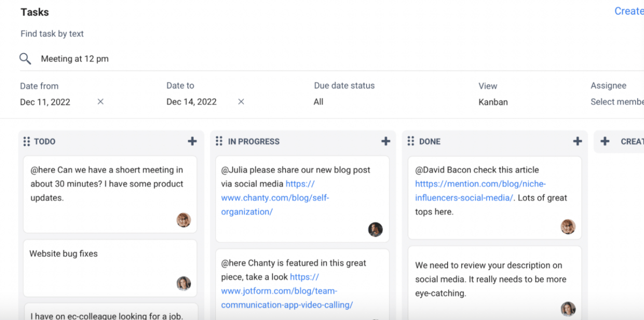Add a task to IN PROGRESS column
Viewport: 644px width, 320px height.
(x=385, y=141)
